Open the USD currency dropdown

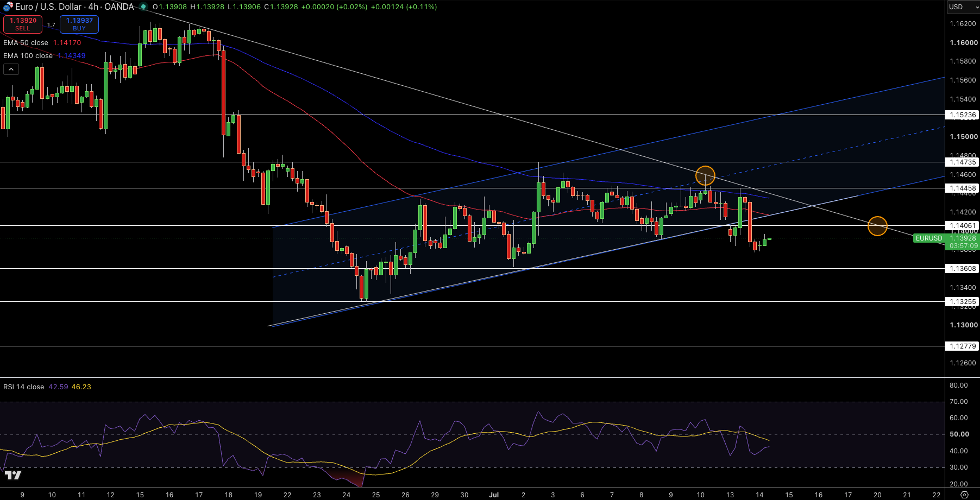(963, 7)
